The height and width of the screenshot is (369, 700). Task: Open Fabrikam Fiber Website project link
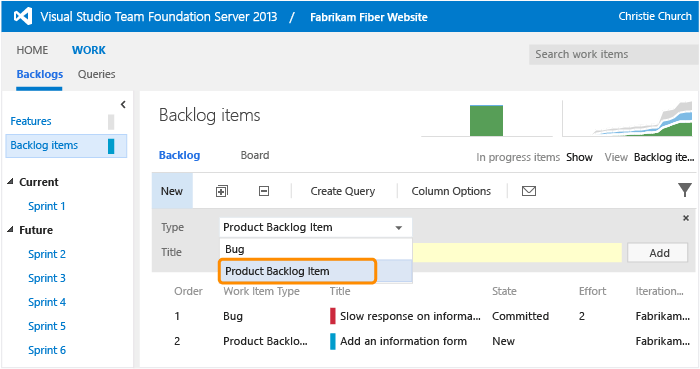coord(369,17)
